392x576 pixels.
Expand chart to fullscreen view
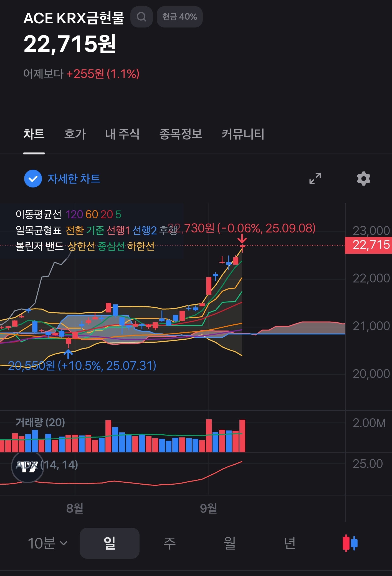click(315, 178)
